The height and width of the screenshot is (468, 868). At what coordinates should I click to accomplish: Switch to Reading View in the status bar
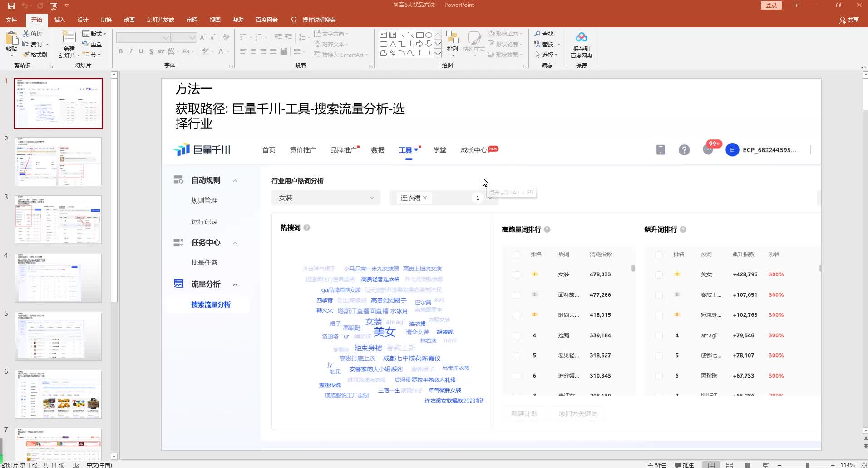747,465
